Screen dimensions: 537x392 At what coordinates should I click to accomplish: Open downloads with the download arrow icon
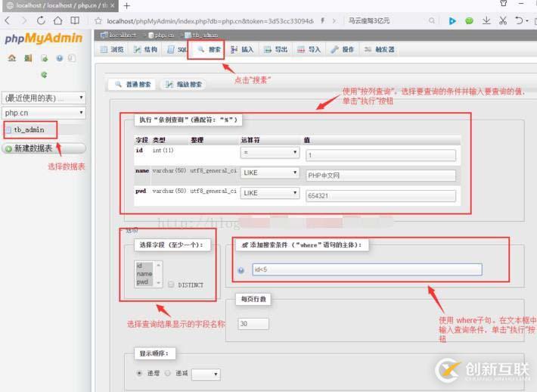point(486,20)
